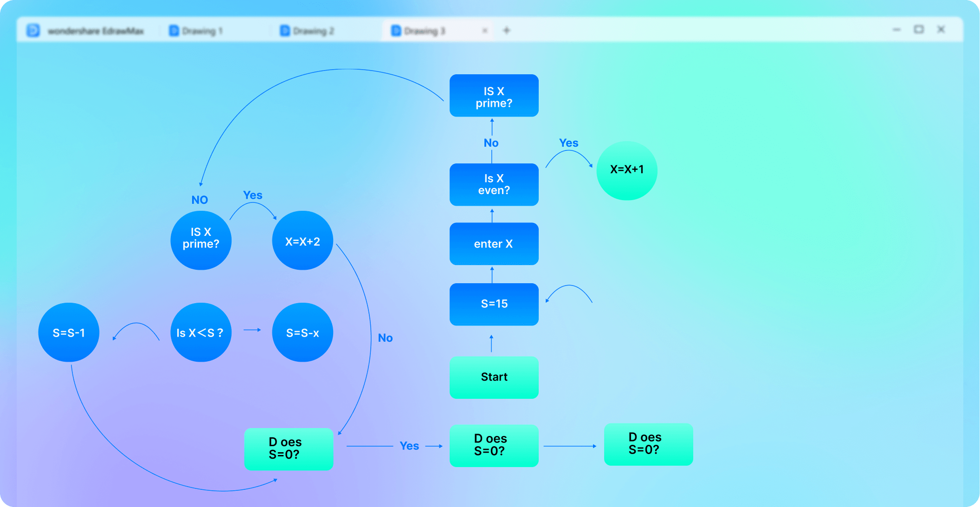Click the EdrawMax app logo icon
This screenshot has width=980, height=507.
point(33,31)
